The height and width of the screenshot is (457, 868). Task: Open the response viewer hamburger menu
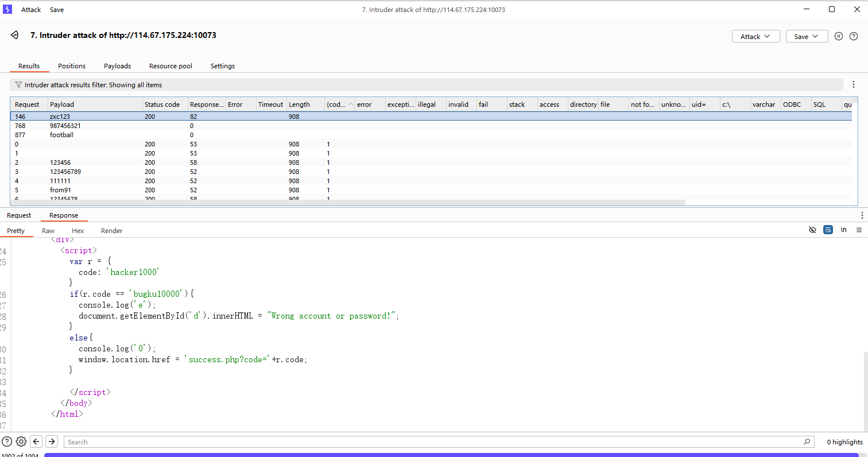tap(859, 230)
